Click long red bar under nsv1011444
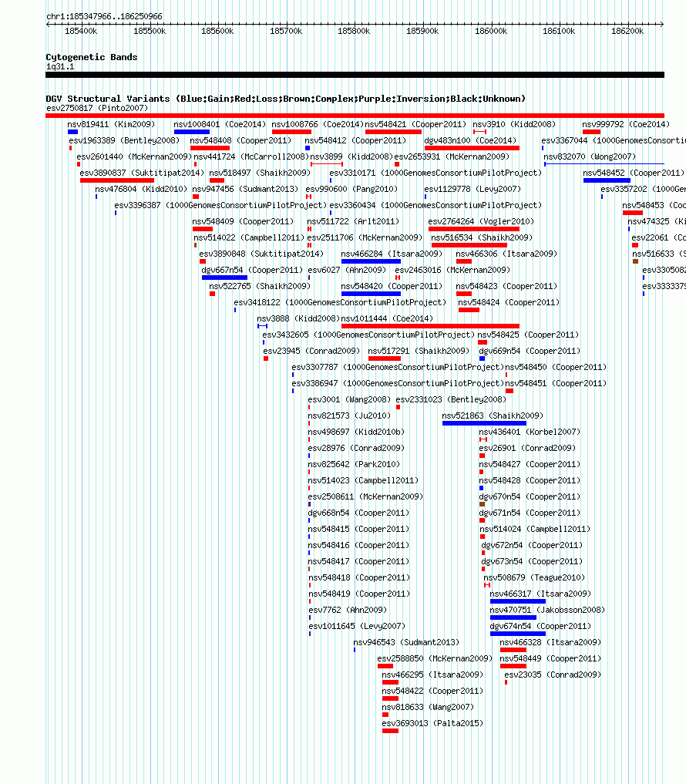This screenshot has width=686, height=784. click(x=431, y=326)
